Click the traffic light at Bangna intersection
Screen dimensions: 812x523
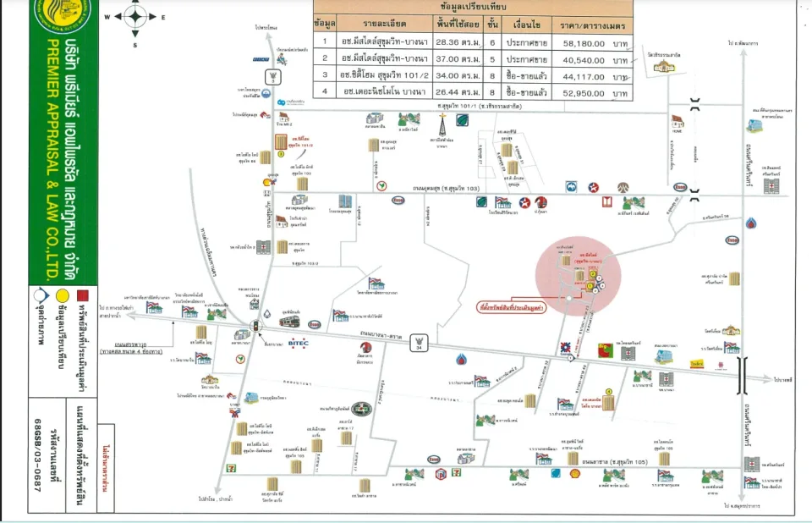255,326
